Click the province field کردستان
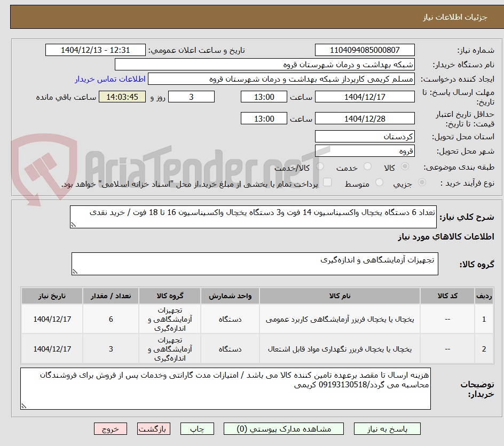Screen dimensions: 504x446 click(x=365, y=137)
